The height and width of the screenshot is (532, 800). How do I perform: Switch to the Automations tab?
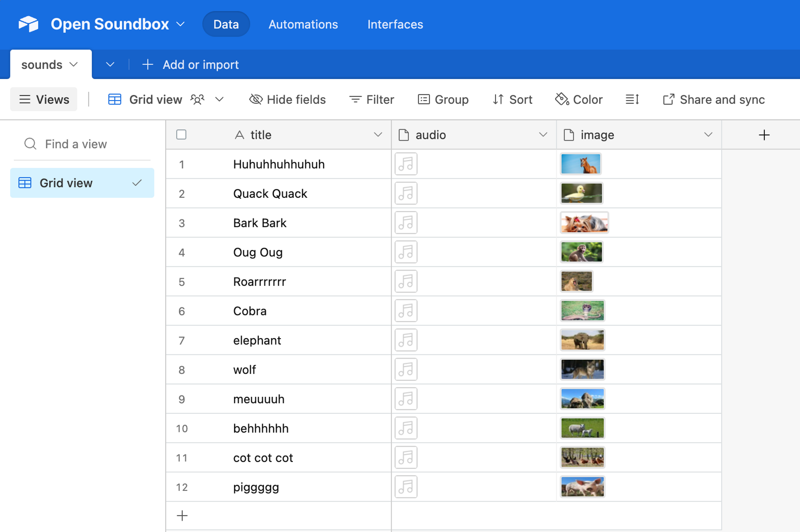[x=303, y=24]
